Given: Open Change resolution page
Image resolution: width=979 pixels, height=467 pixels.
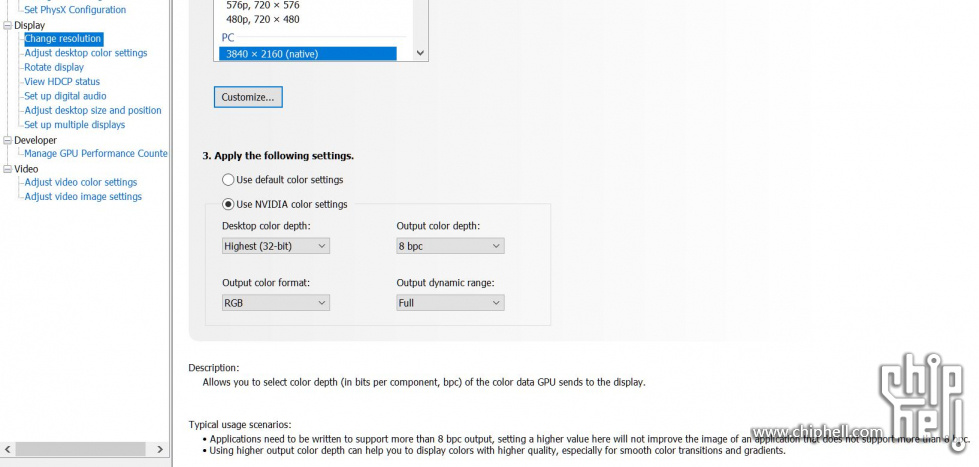Looking at the screenshot, I should 63,39.
